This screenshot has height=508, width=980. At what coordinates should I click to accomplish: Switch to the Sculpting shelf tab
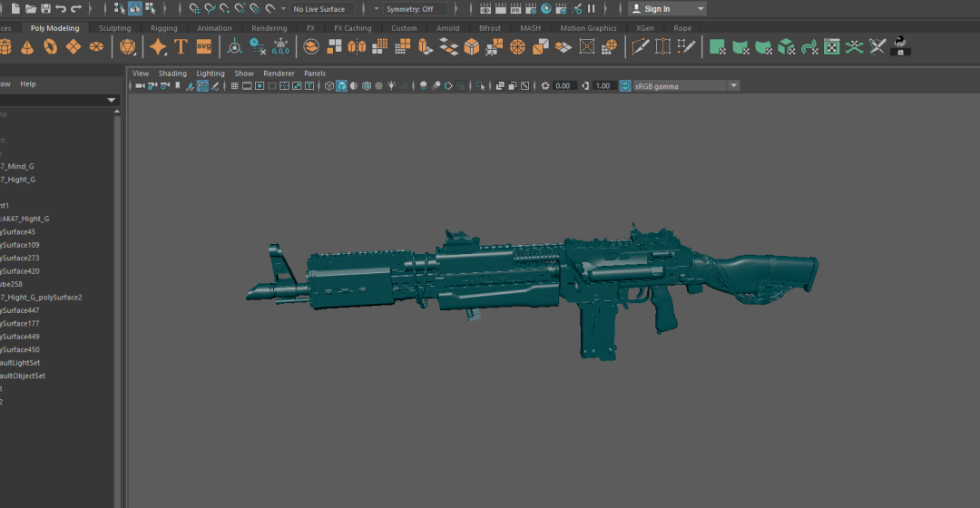114,28
